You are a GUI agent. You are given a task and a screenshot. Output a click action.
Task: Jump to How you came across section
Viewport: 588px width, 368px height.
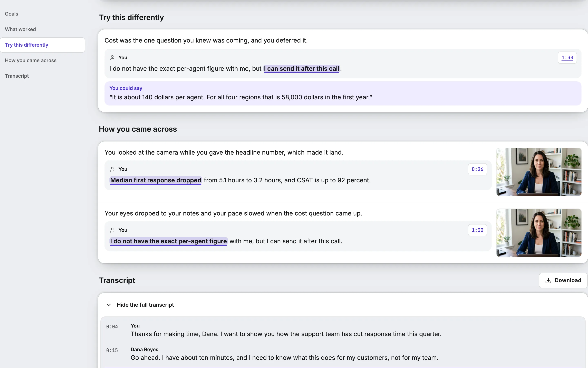tap(31, 61)
